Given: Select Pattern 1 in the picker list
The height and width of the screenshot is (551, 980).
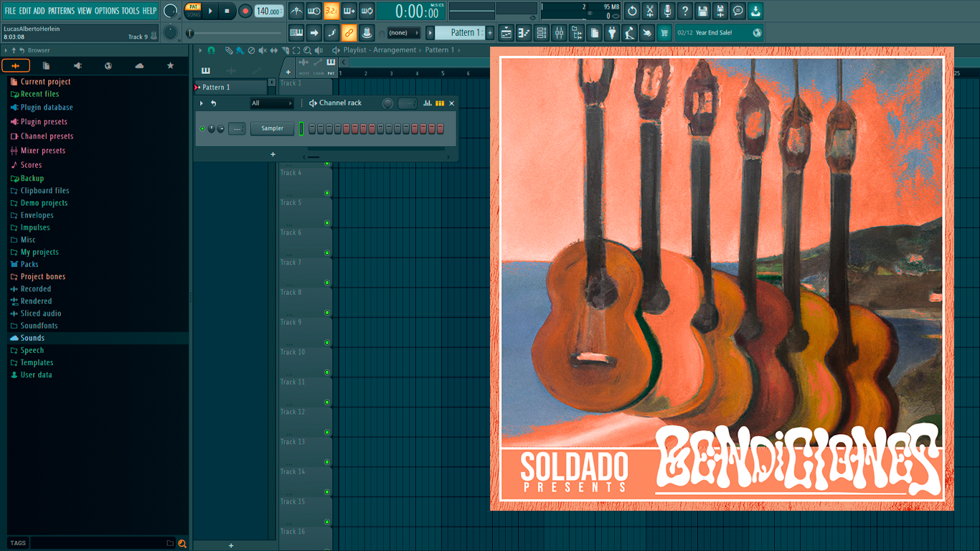Looking at the screenshot, I should 231,87.
